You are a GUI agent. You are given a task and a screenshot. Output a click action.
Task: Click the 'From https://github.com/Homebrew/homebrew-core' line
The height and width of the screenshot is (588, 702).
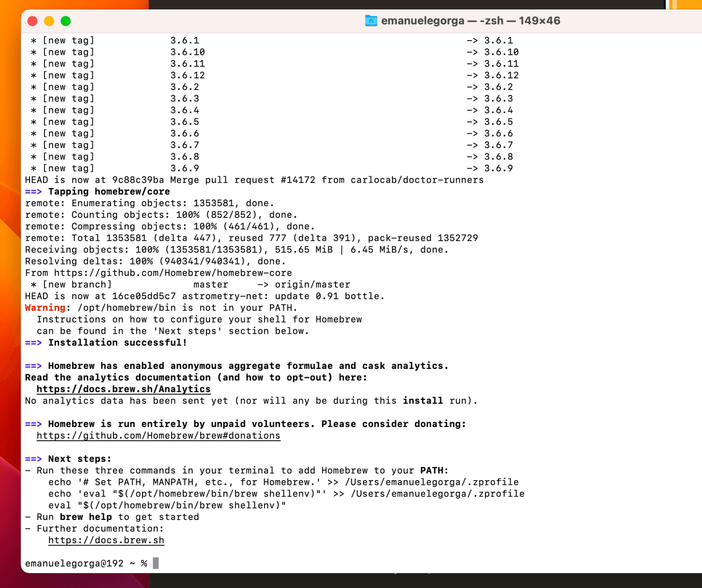[158, 273]
